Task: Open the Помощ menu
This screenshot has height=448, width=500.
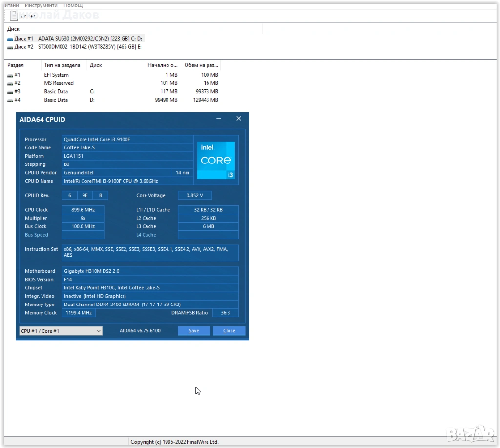Action: [x=73, y=5]
